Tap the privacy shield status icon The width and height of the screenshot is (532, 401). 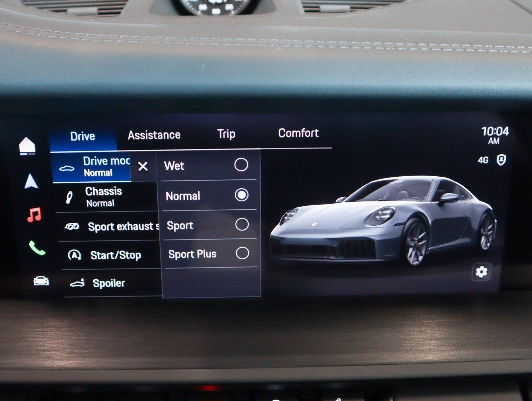(501, 160)
